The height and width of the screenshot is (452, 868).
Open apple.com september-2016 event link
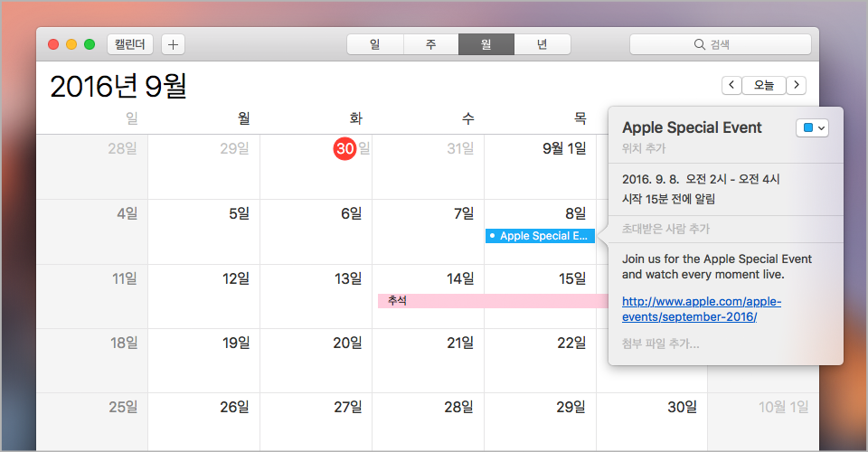click(702, 309)
